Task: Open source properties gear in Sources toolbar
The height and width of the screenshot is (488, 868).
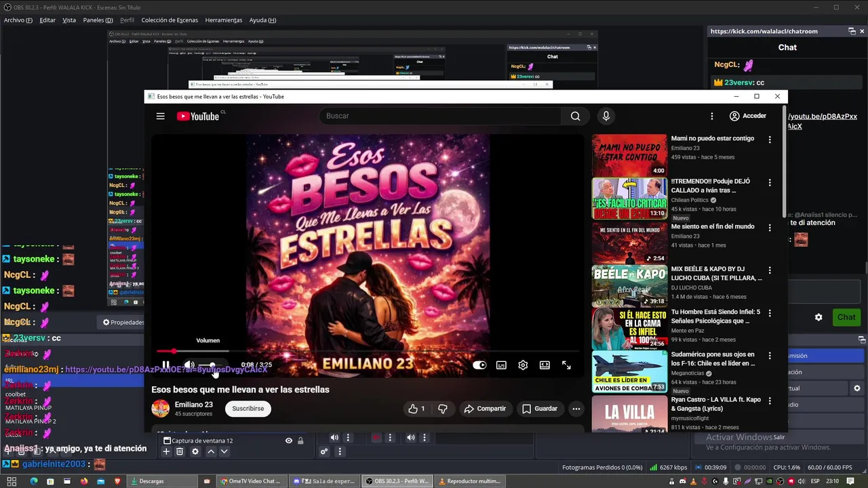Action: click(195, 452)
